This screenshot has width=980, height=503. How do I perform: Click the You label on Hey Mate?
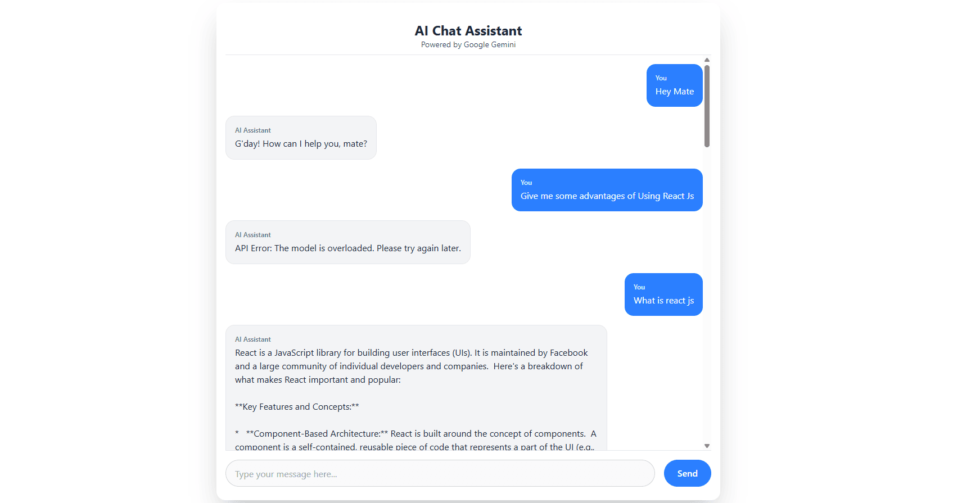(660, 78)
